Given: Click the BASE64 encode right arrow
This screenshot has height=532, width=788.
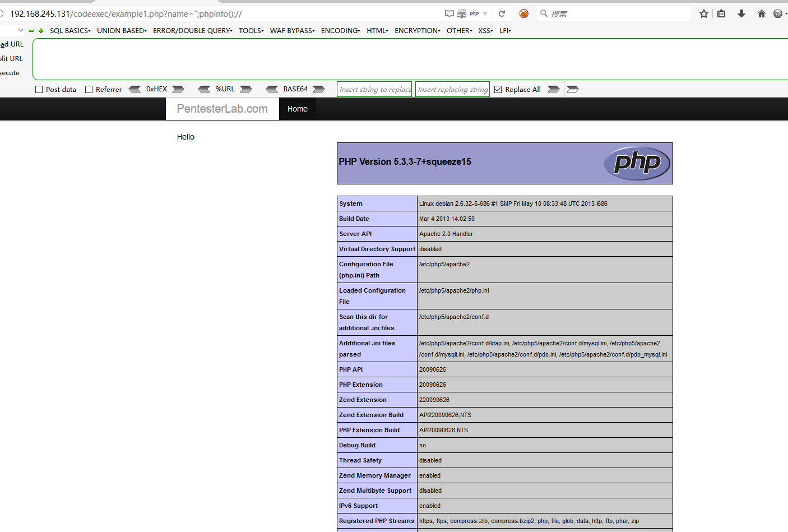Looking at the screenshot, I should (x=319, y=89).
